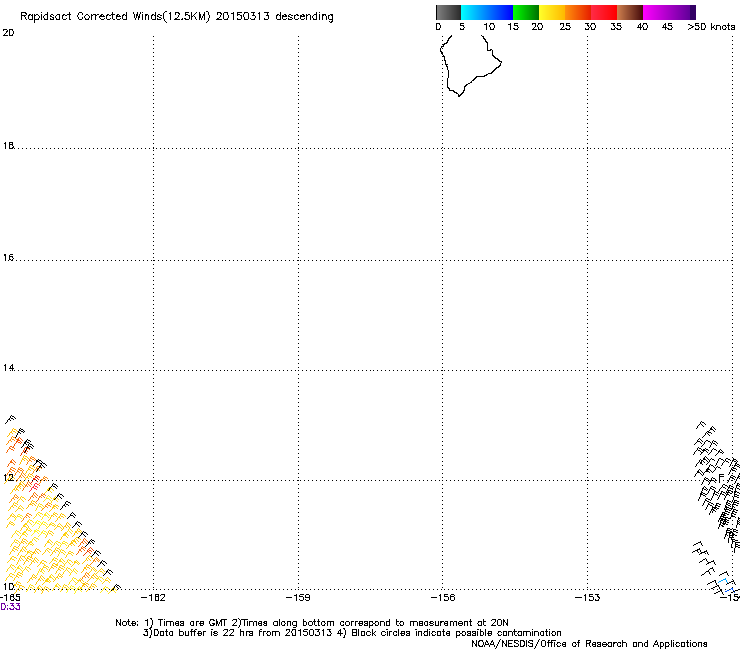Click the latitude label 20

tap(8, 33)
